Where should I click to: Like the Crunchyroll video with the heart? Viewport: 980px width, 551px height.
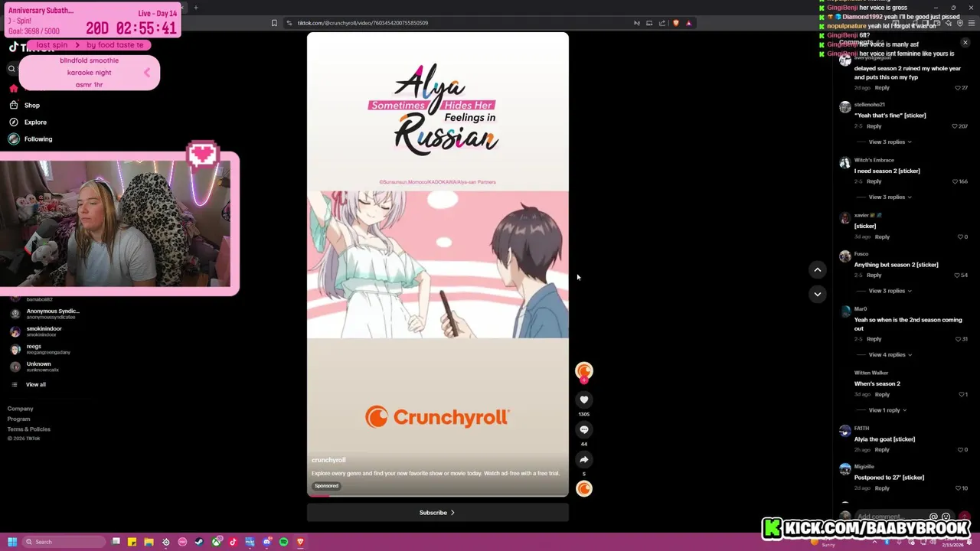click(x=583, y=399)
